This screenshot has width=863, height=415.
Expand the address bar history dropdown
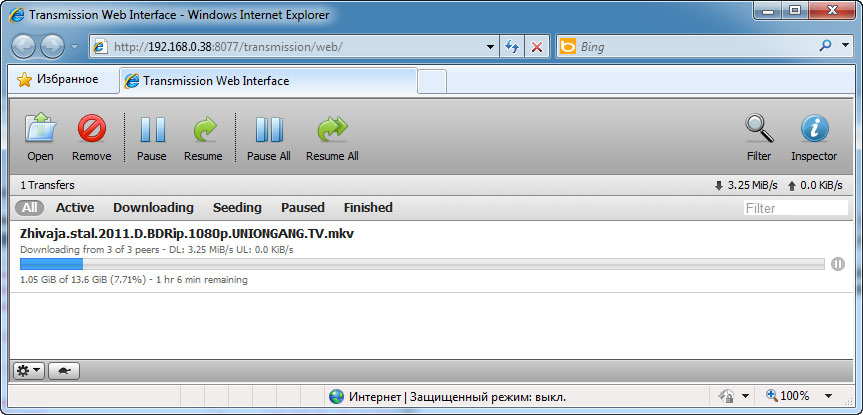[490, 47]
